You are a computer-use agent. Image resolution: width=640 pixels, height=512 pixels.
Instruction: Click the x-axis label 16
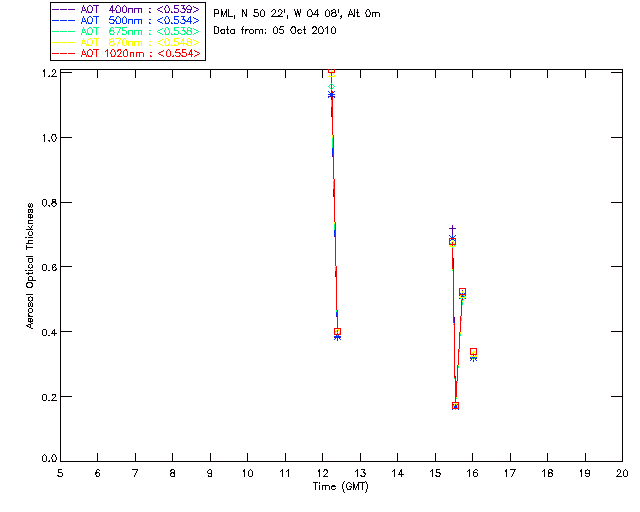(x=472, y=473)
